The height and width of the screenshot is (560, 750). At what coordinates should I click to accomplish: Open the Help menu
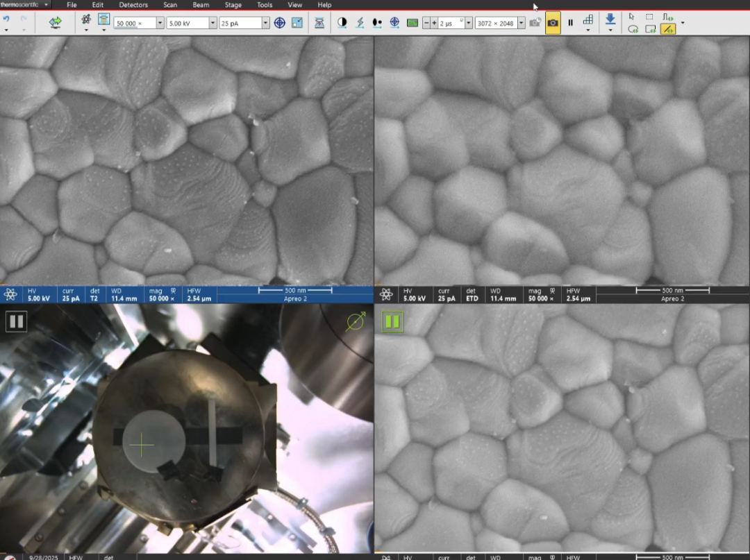coord(324,5)
